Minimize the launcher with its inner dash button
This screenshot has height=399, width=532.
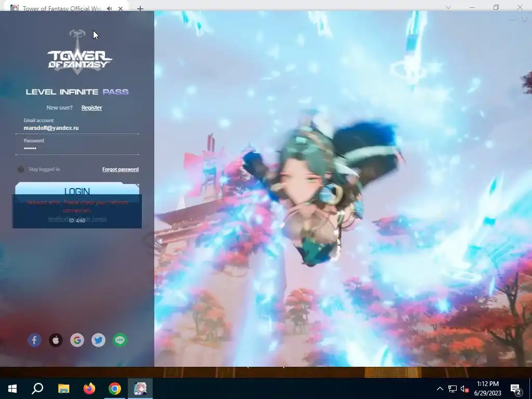click(x=513, y=19)
